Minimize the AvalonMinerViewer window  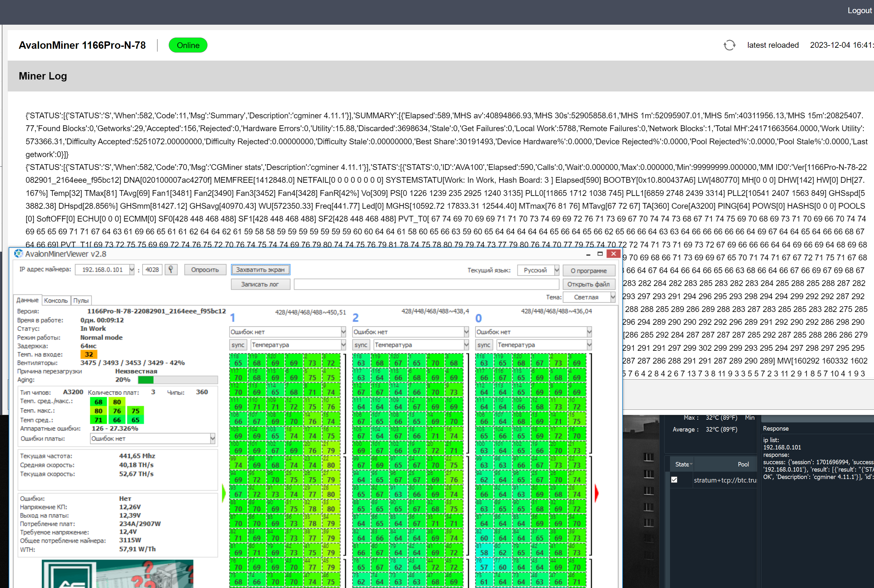(588, 254)
